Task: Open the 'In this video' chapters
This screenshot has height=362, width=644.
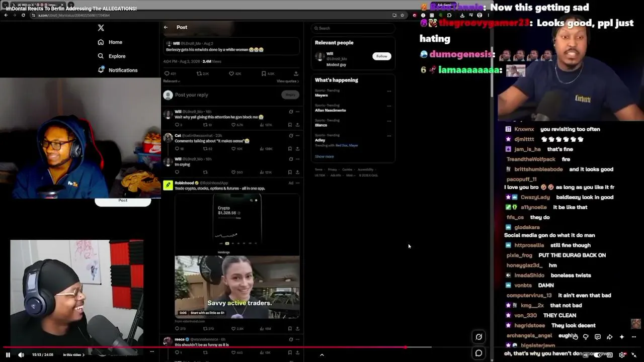Action: [74, 354]
